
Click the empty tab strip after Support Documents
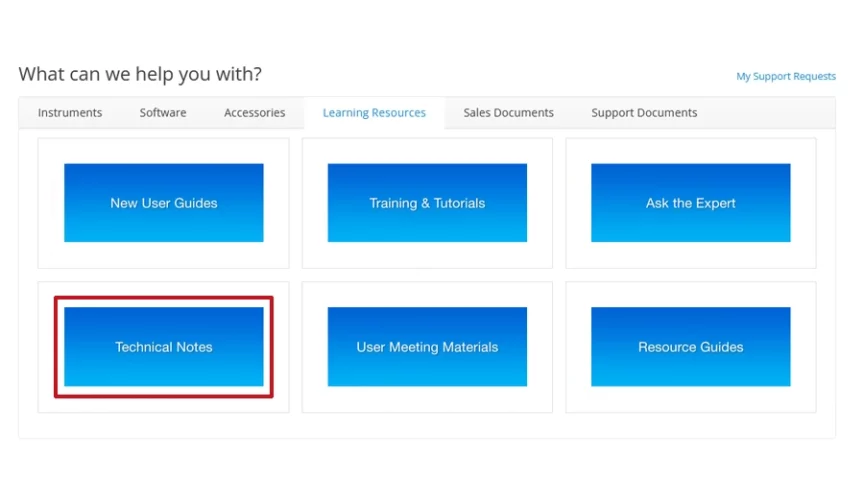tap(770, 113)
